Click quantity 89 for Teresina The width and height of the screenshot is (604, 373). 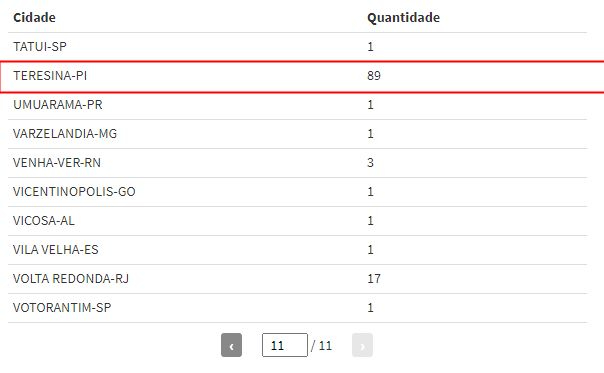tap(374, 76)
